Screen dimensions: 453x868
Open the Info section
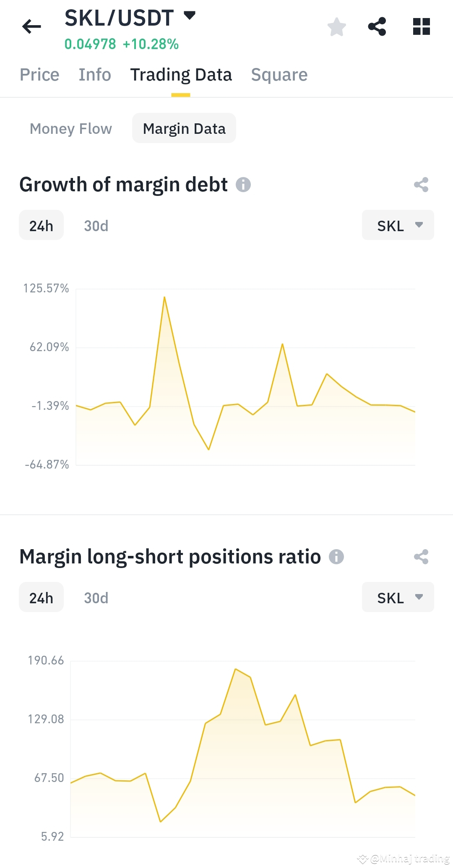pos(94,75)
